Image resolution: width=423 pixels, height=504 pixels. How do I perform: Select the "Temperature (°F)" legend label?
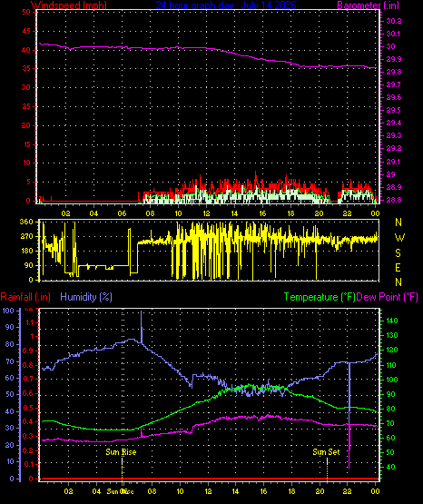point(320,297)
